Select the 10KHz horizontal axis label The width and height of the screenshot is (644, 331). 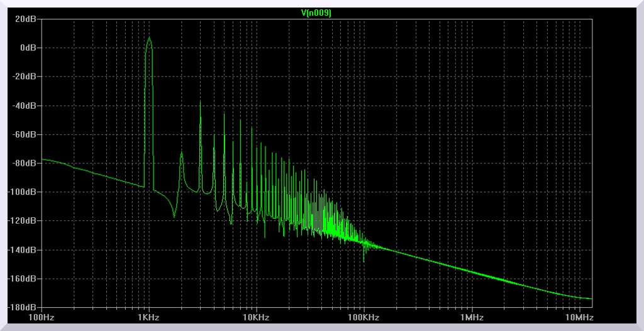256,318
